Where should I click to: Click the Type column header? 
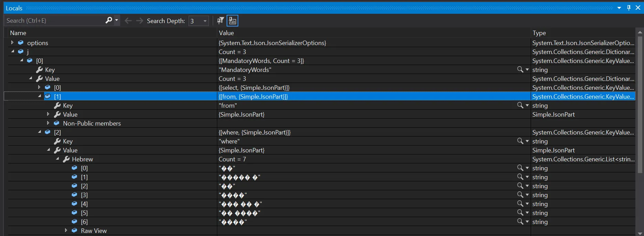[583, 33]
